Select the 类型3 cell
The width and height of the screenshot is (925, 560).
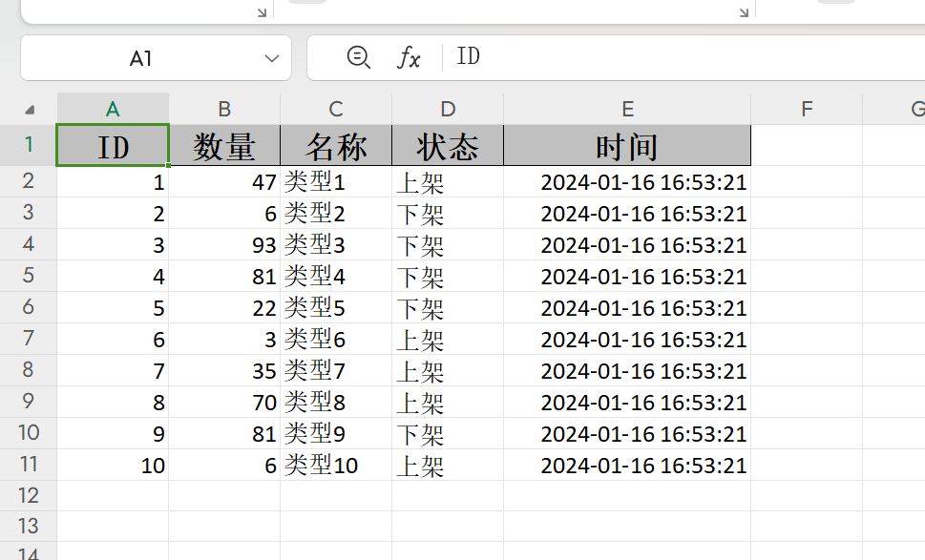click(336, 244)
